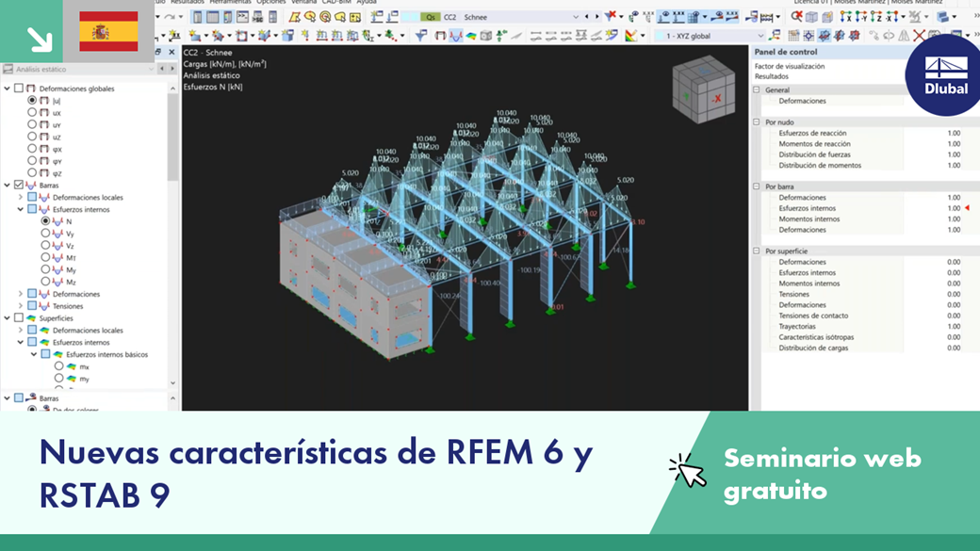This screenshot has width=980, height=551.
Task: Collapse the General section in Panel de control
Action: [x=757, y=90]
